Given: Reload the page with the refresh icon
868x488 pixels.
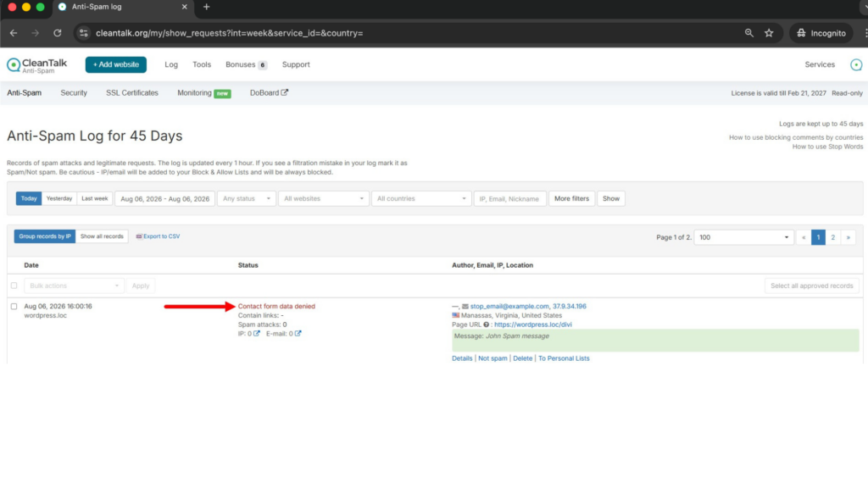Looking at the screenshot, I should click(x=58, y=33).
